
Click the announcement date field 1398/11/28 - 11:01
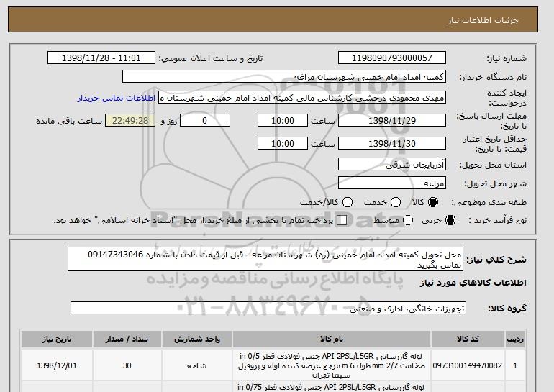click(x=101, y=58)
